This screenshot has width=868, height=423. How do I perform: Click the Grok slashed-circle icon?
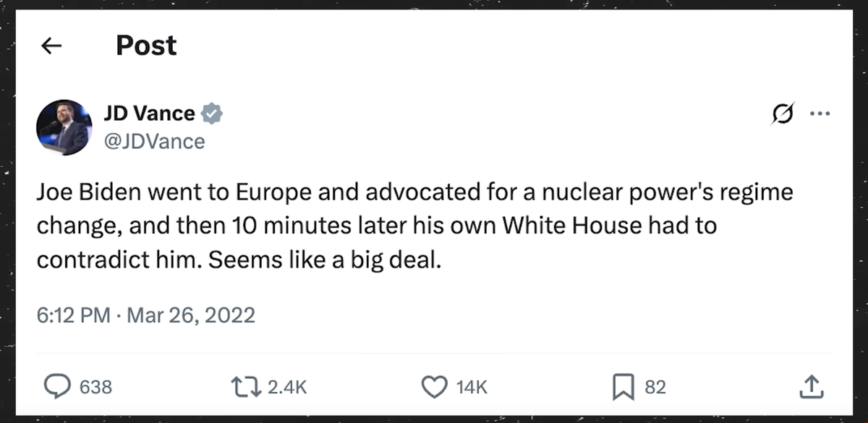click(x=783, y=114)
